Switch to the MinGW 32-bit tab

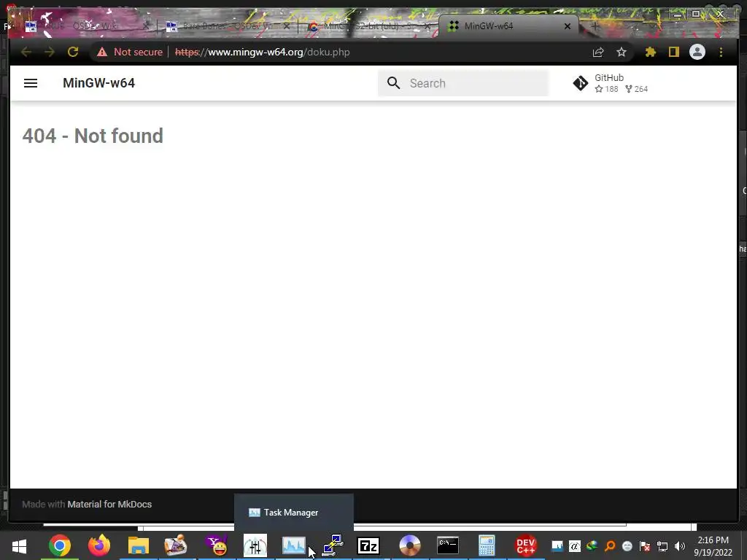pos(367,26)
